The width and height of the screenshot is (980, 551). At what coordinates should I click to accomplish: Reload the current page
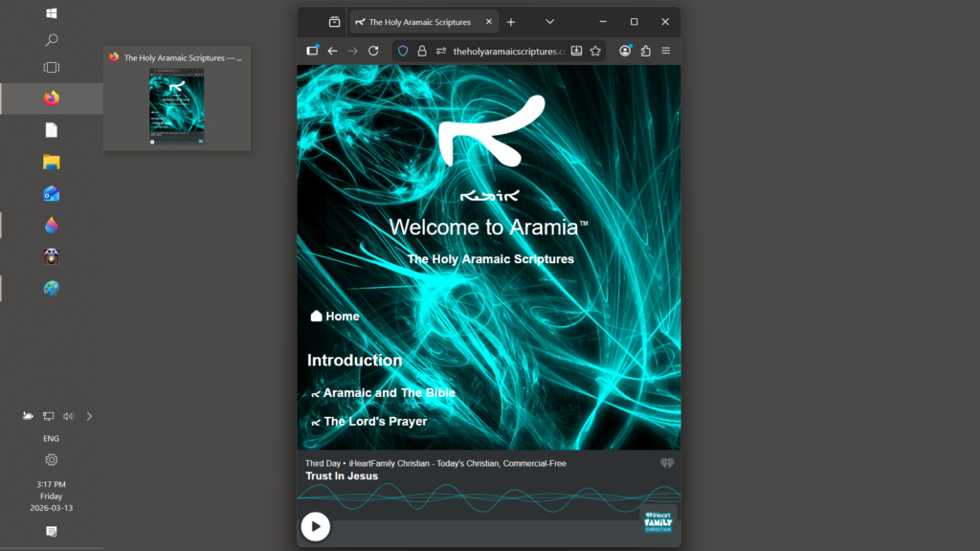(x=373, y=51)
